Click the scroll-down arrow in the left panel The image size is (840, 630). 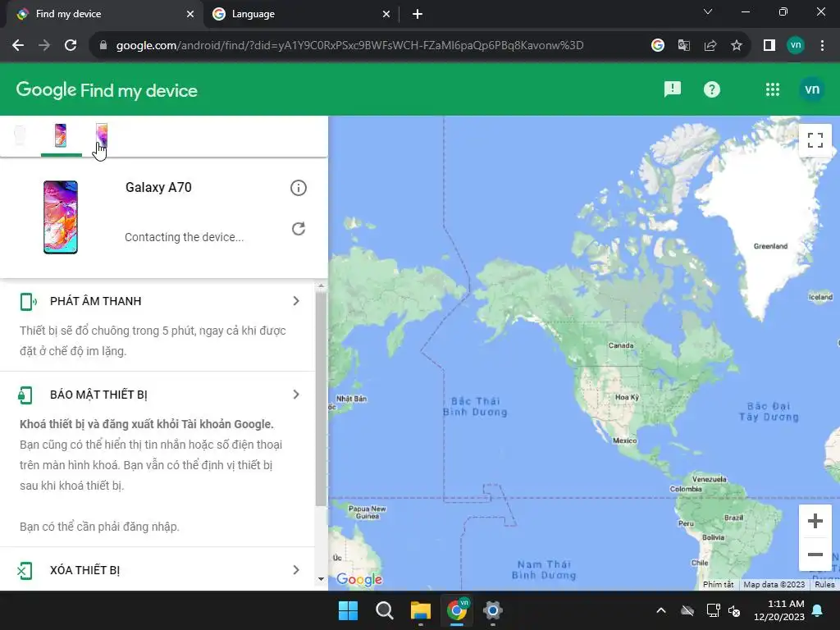click(321, 578)
